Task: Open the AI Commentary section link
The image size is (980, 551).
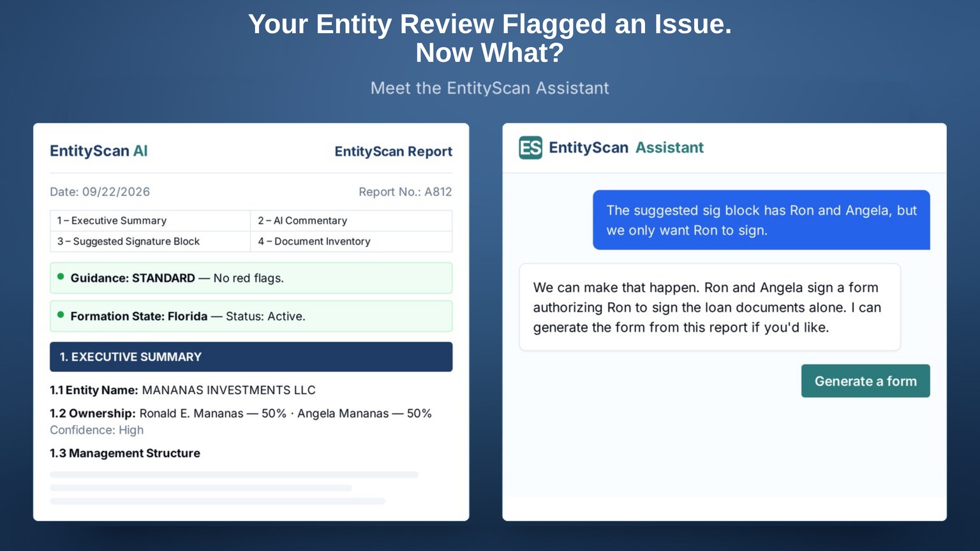Action: tap(351, 221)
